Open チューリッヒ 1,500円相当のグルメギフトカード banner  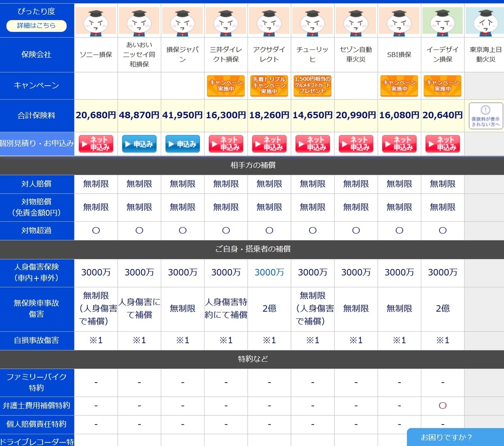click(x=312, y=86)
